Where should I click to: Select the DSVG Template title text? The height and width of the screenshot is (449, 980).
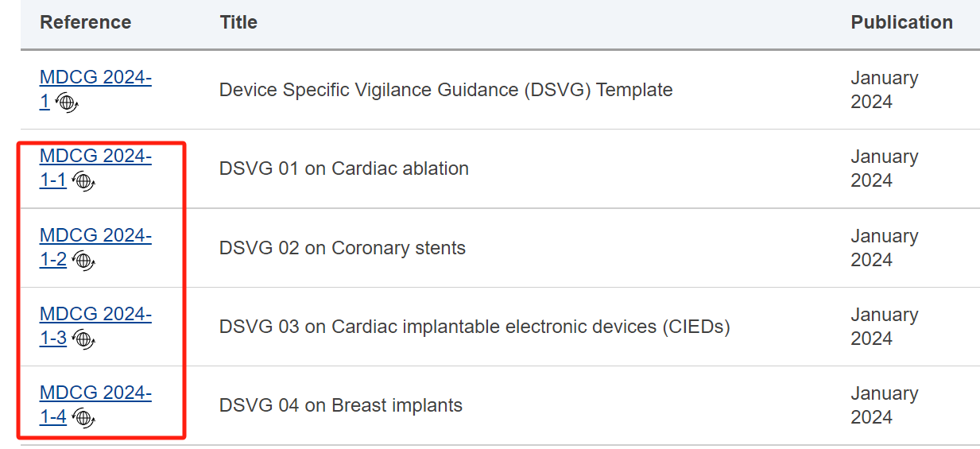tap(446, 90)
